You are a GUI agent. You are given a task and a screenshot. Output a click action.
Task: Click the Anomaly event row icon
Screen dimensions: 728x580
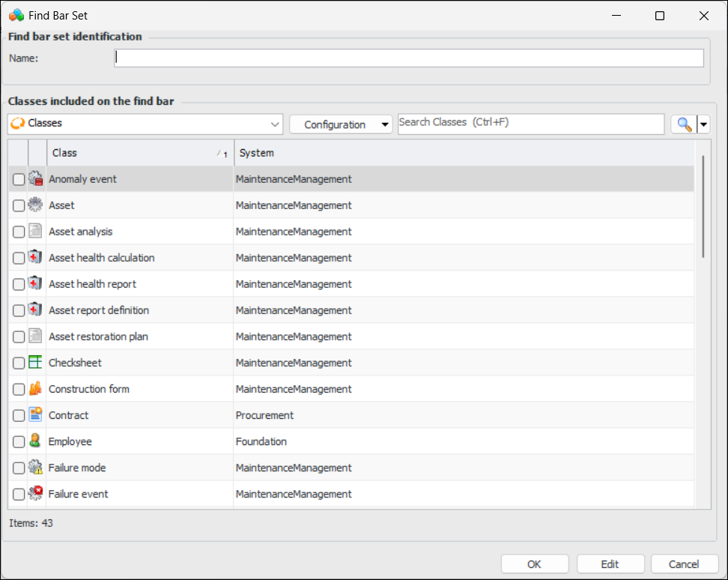(x=35, y=179)
